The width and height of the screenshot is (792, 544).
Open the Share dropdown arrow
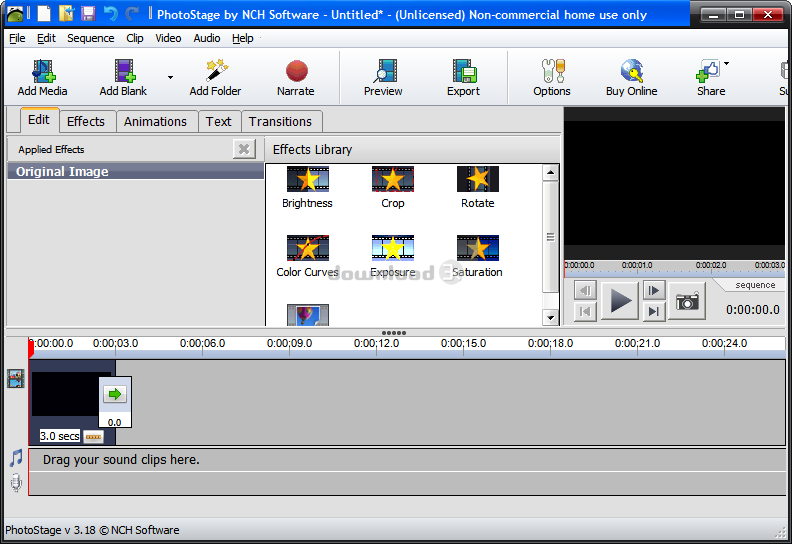(x=726, y=64)
